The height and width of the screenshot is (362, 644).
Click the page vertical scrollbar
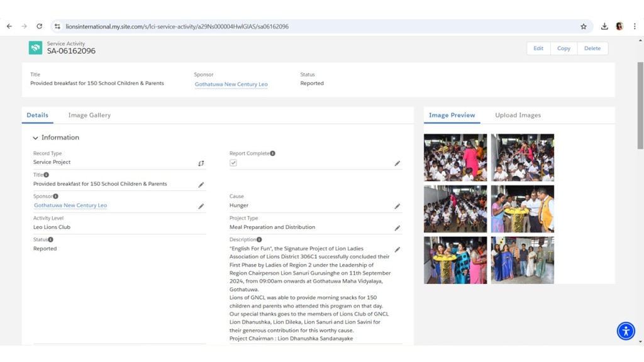pos(640,105)
